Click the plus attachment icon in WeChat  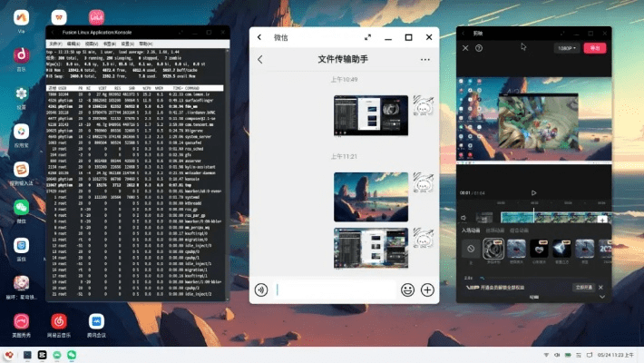(427, 290)
